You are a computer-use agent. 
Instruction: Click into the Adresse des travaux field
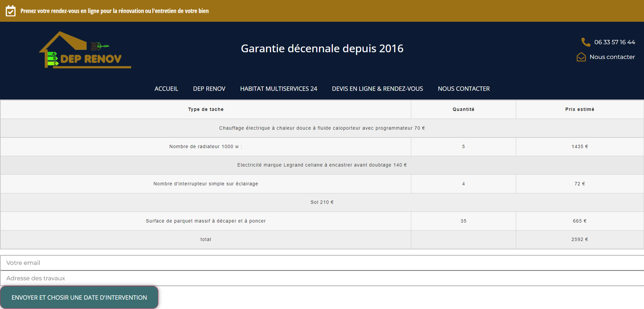click(322, 278)
